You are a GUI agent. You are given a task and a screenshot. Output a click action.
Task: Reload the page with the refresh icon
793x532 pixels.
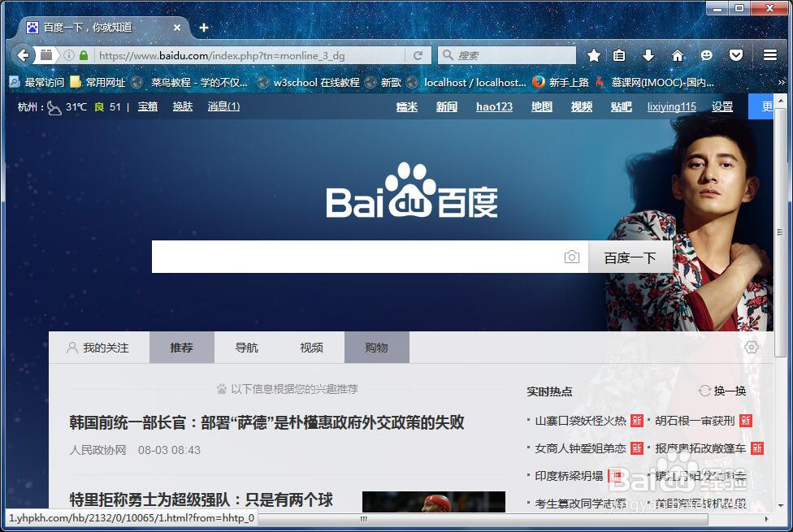click(x=418, y=55)
